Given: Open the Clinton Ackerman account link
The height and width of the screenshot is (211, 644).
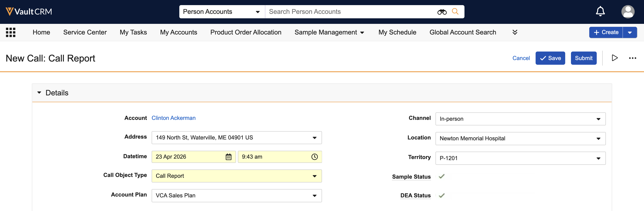Looking at the screenshot, I should click(x=174, y=118).
